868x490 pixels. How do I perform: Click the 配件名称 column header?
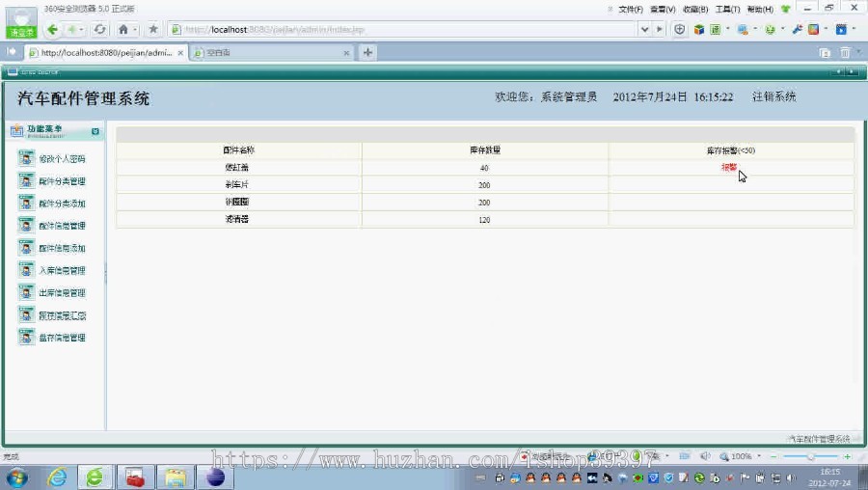click(239, 150)
